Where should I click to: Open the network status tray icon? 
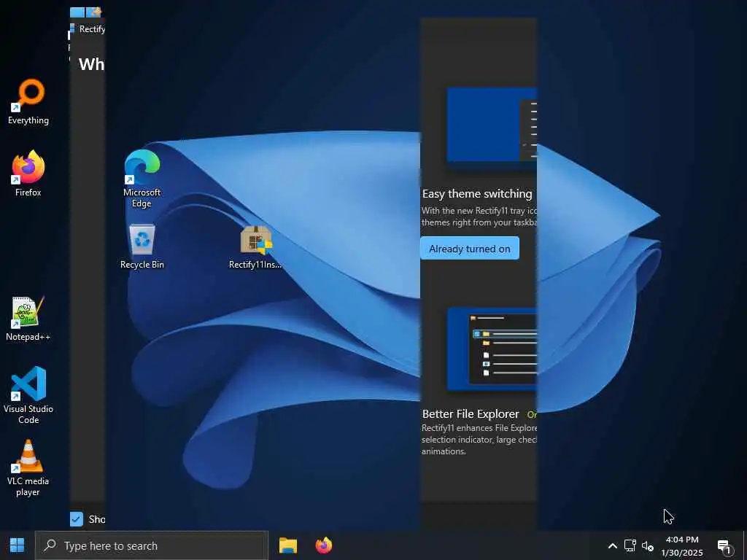click(x=630, y=545)
